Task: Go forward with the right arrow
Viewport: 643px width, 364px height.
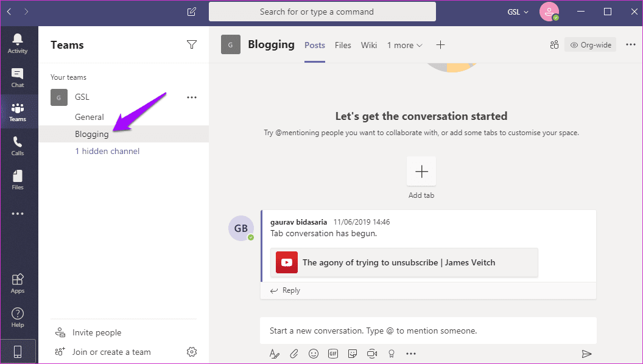Action: 26,12
